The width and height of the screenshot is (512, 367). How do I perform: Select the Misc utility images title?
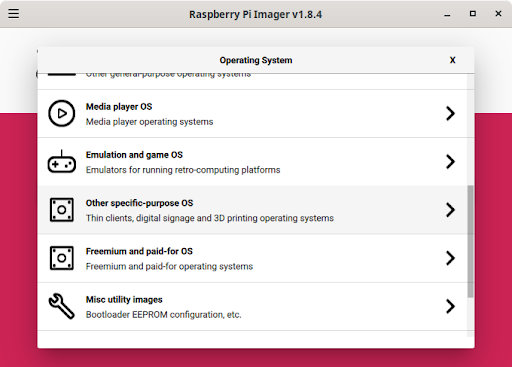coord(124,300)
